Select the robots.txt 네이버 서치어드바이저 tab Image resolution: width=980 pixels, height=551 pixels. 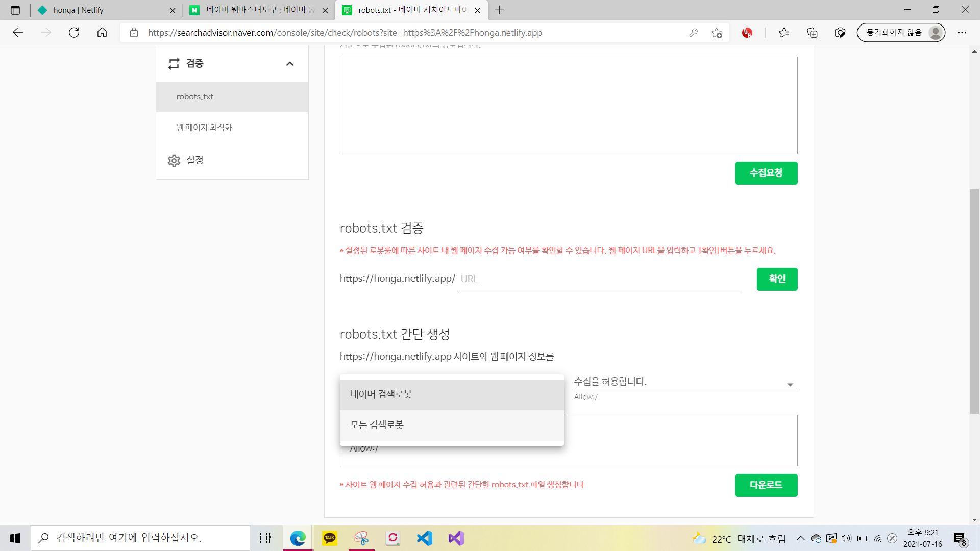pos(411,10)
